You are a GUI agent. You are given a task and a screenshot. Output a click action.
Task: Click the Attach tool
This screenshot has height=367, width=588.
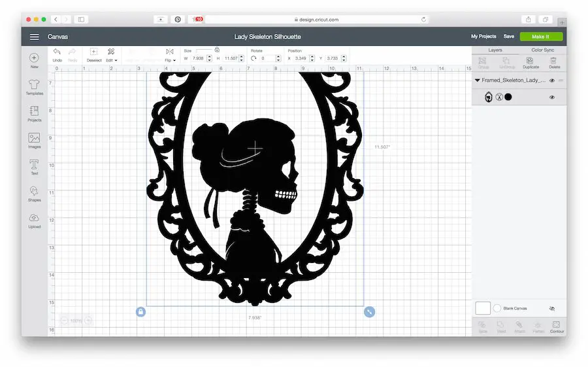click(x=519, y=326)
